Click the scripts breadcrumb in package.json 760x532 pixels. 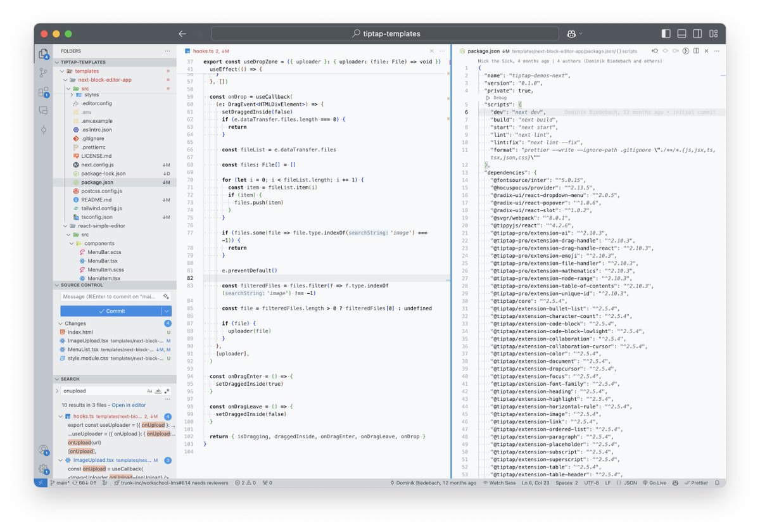pyautogui.click(x=626, y=51)
